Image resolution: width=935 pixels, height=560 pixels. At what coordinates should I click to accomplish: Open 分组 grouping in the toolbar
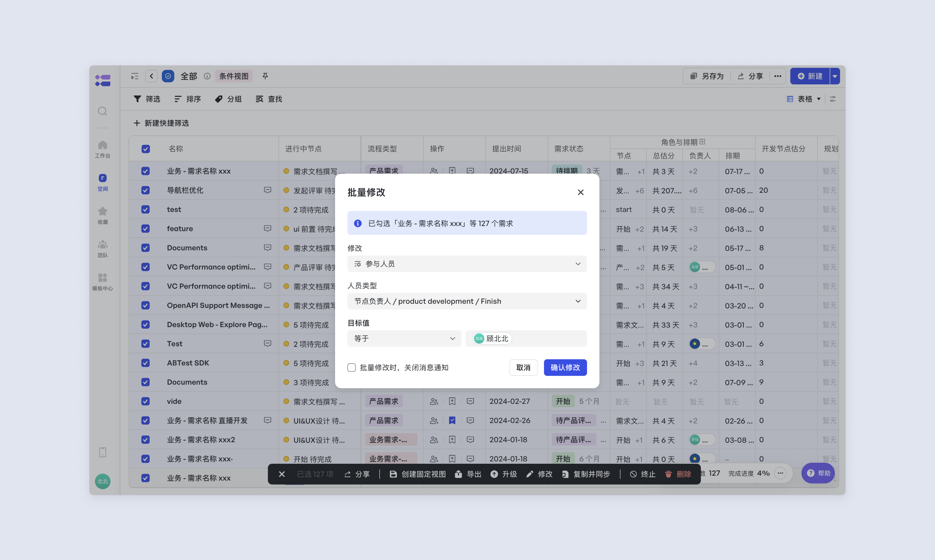click(228, 99)
